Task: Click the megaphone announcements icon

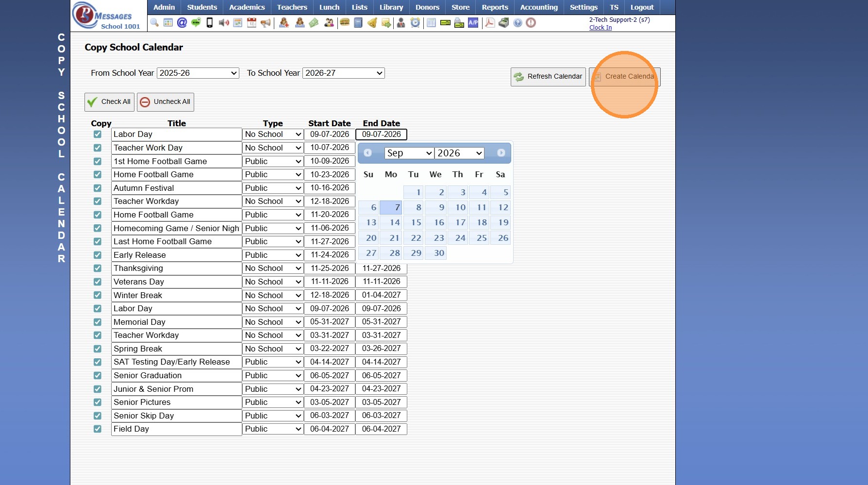Action: point(266,23)
